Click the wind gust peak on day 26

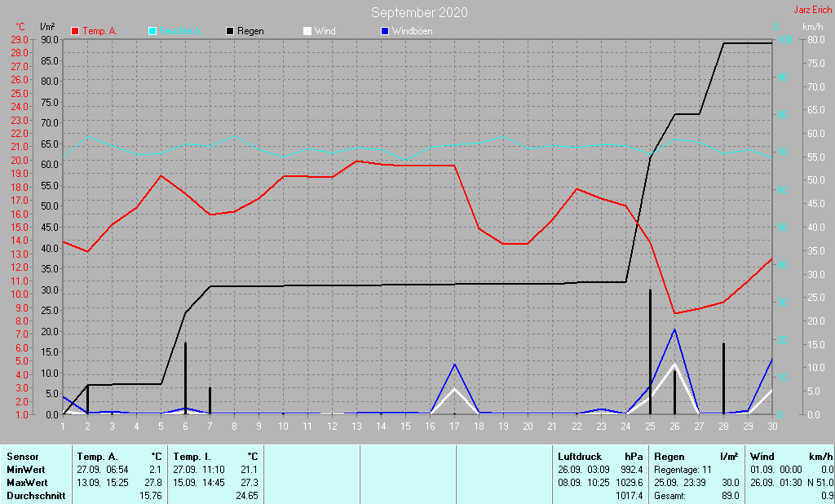click(674, 329)
